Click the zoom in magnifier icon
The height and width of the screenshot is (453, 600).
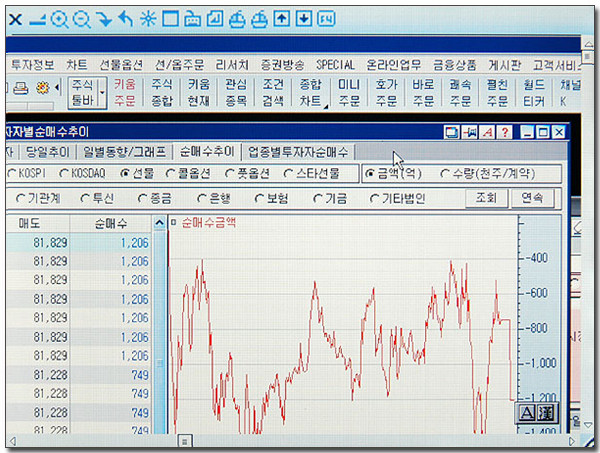60,19
